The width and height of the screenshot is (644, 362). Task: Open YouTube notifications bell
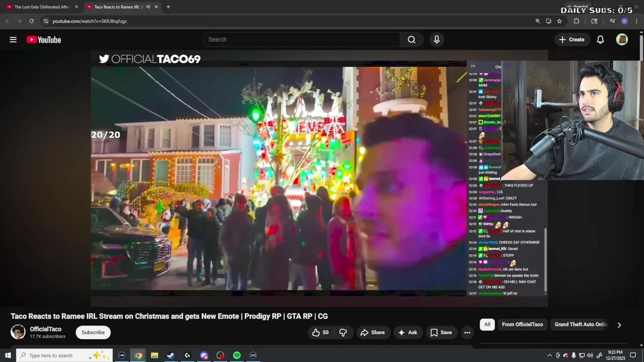(x=600, y=40)
